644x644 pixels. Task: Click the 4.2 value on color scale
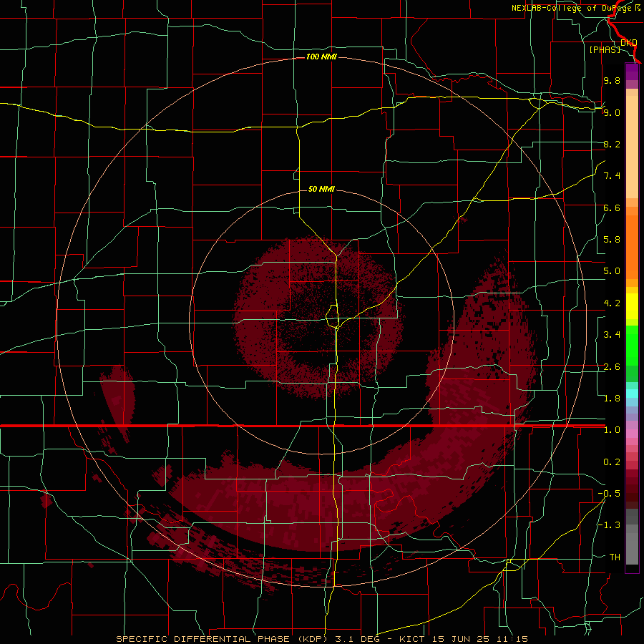click(x=612, y=303)
